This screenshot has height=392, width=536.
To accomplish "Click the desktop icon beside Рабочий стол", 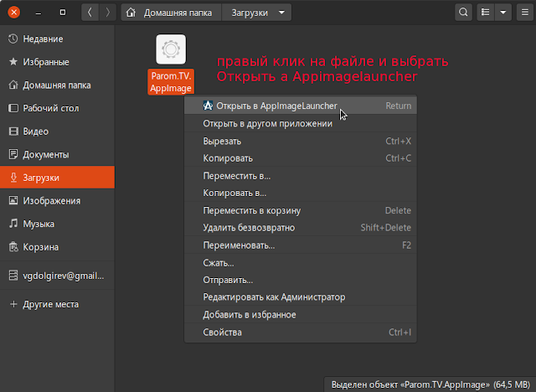I will click(13, 108).
